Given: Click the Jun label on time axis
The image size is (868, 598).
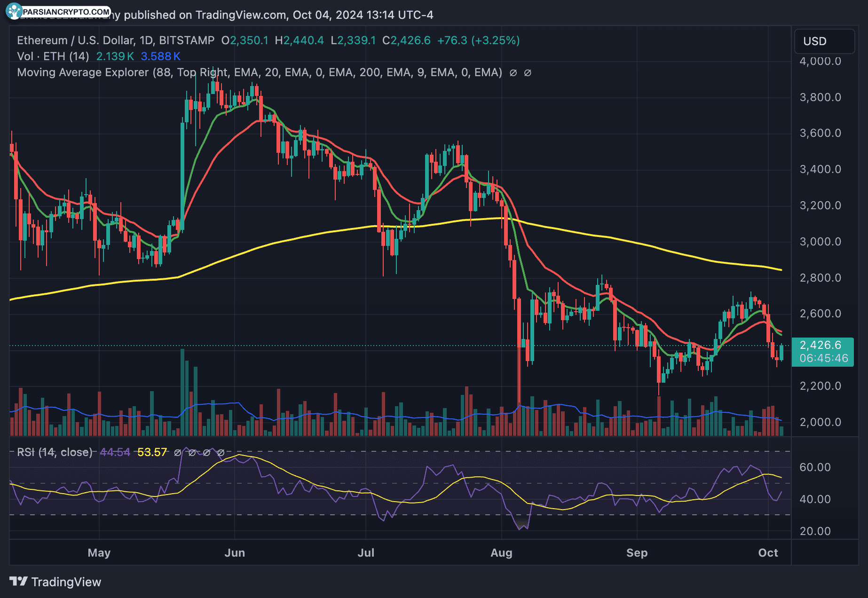Looking at the screenshot, I should click(x=235, y=553).
